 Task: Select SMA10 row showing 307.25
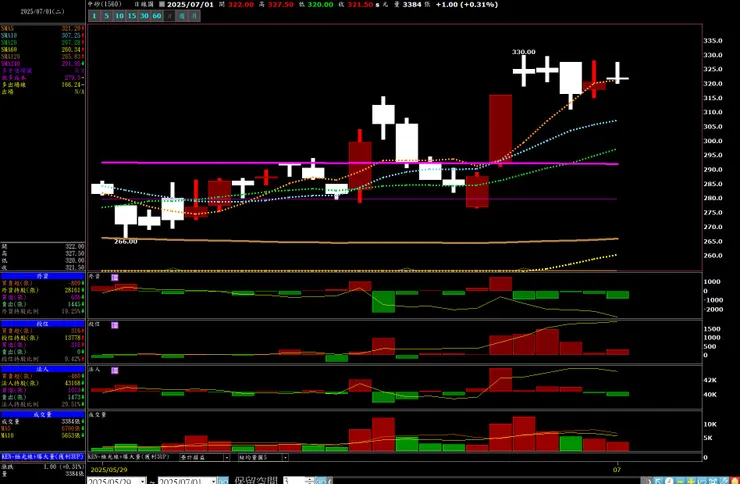(42, 35)
